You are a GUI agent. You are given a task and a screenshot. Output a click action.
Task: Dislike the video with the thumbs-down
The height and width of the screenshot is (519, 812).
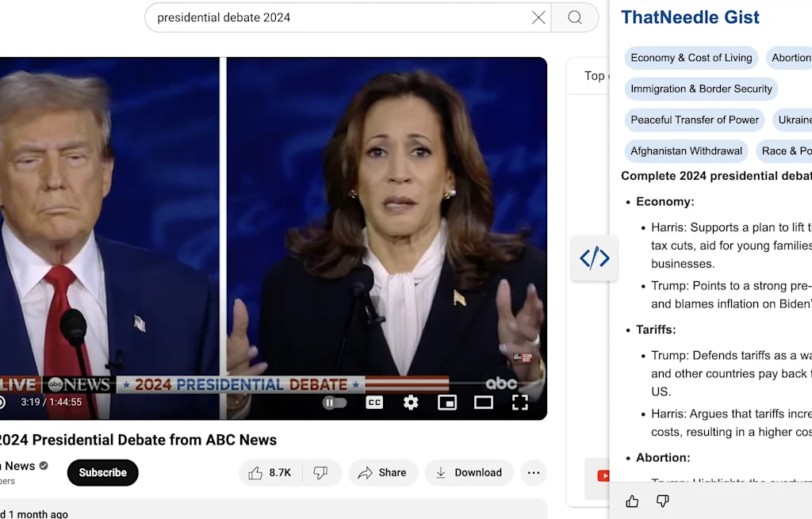[x=320, y=472]
